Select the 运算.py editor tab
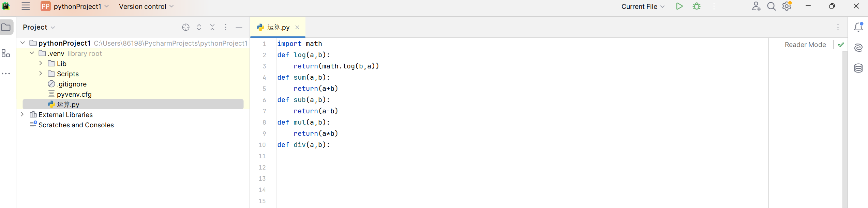This screenshot has width=868, height=208. (x=278, y=27)
